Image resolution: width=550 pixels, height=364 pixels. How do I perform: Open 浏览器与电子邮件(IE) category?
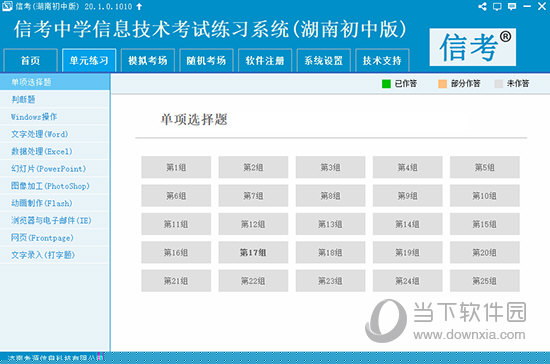pyautogui.click(x=55, y=220)
